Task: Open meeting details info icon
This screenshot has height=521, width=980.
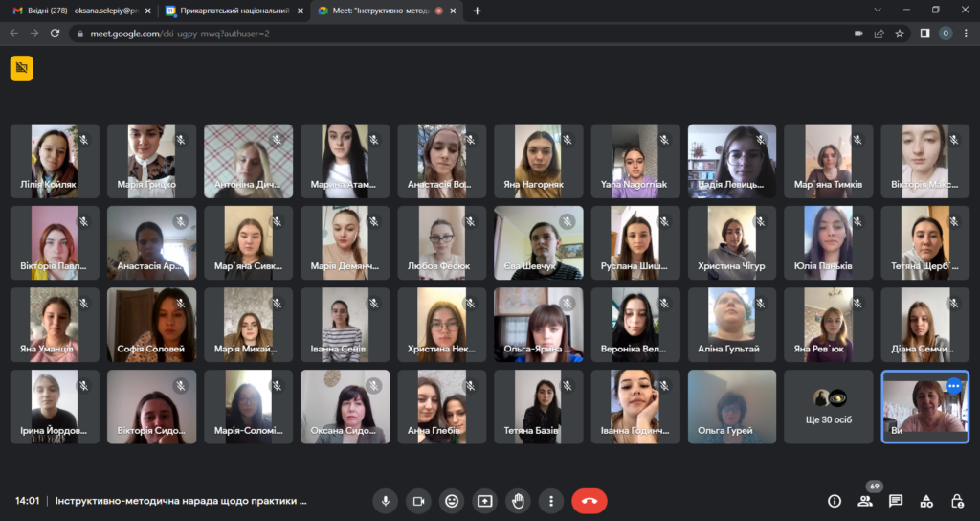Action: (834, 500)
